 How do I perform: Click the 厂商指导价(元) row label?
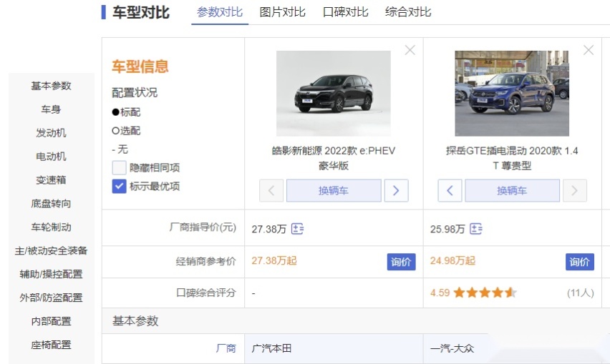click(x=203, y=227)
